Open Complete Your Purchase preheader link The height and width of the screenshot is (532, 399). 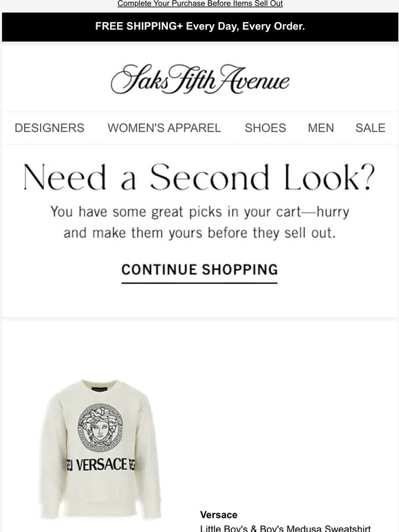(200, 3)
